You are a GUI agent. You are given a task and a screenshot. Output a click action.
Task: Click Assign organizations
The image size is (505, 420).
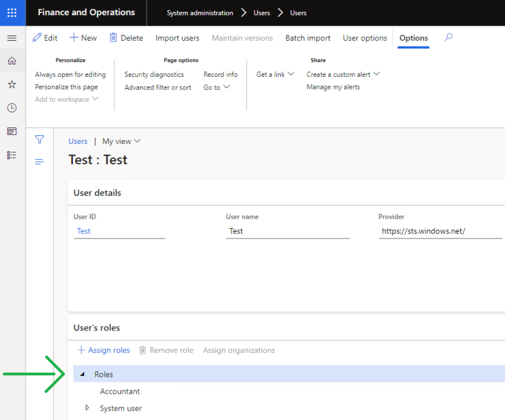pyautogui.click(x=239, y=350)
